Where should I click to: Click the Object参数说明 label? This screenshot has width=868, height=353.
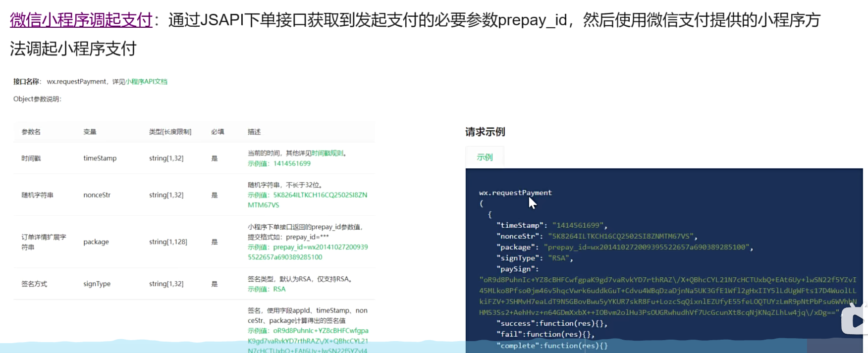click(37, 99)
